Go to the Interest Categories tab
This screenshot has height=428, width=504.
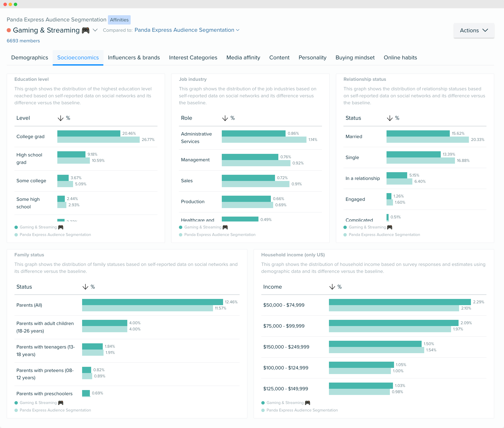coord(193,58)
